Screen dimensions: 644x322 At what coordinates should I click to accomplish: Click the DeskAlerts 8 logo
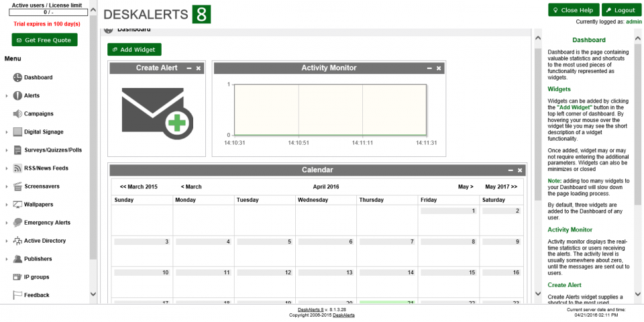(x=157, y=14)
